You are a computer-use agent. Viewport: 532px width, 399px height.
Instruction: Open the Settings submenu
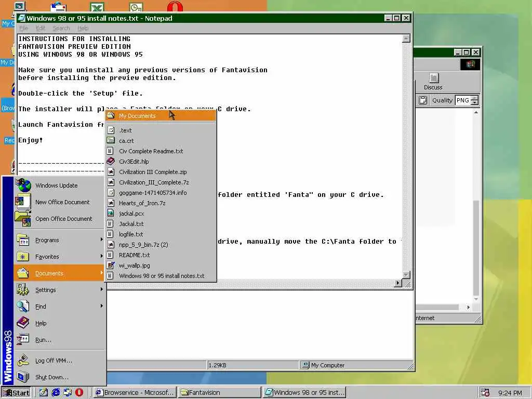[59, 290]
